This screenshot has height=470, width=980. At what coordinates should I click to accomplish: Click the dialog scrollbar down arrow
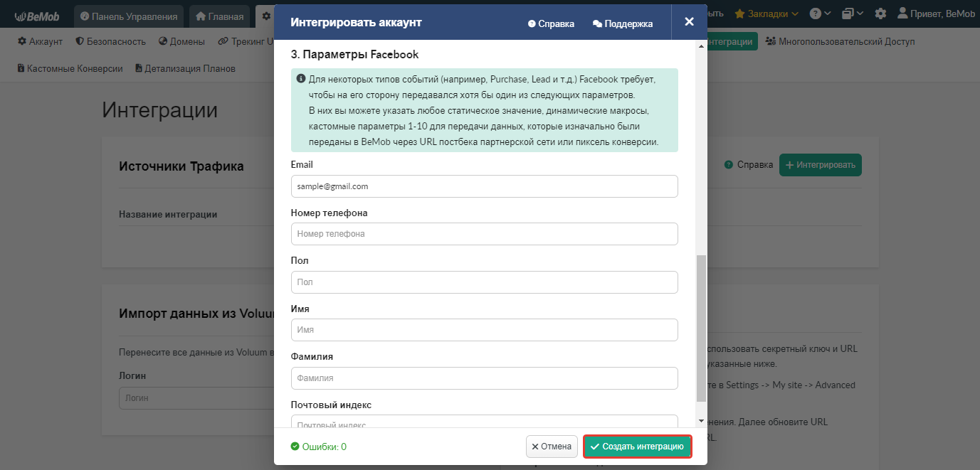pyautogui.click(x=701, y=422)
